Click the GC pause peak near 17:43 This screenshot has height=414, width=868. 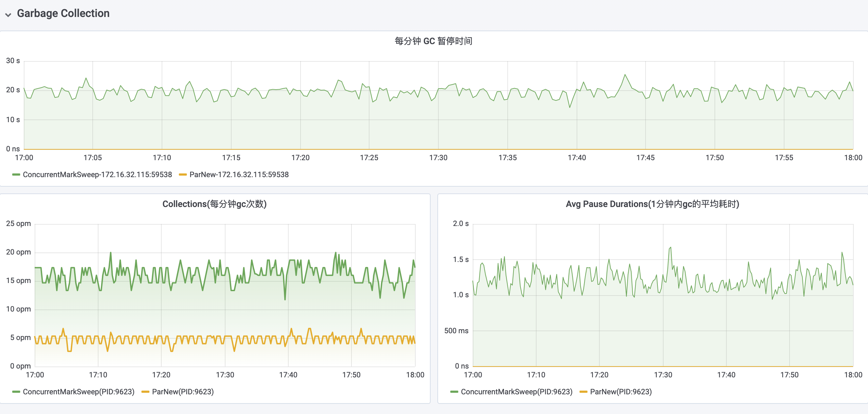[x=625, y=75]
